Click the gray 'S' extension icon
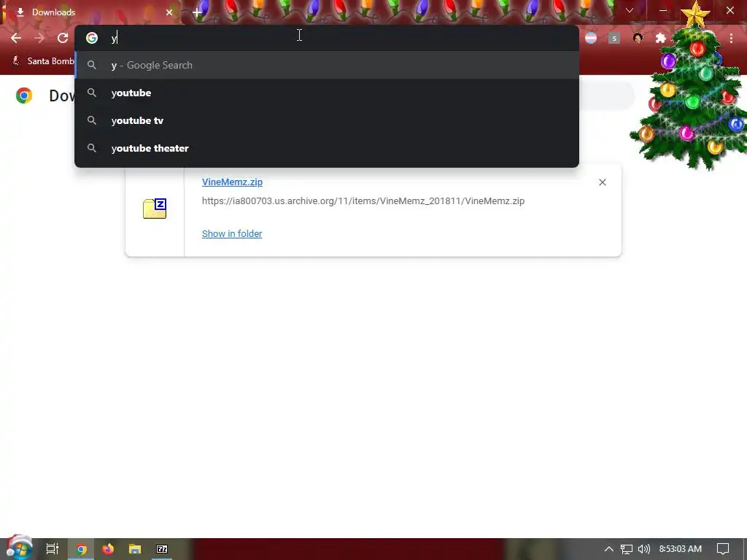Image resolution: width=747 pixels, height=560 pixels. pos(614,38)
